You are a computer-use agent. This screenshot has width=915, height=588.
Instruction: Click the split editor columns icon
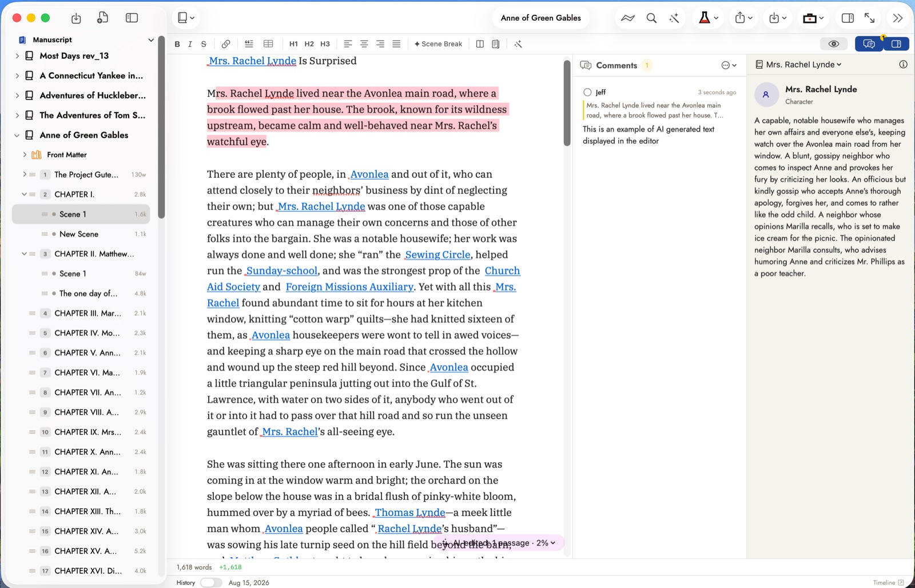coord(480,44)
